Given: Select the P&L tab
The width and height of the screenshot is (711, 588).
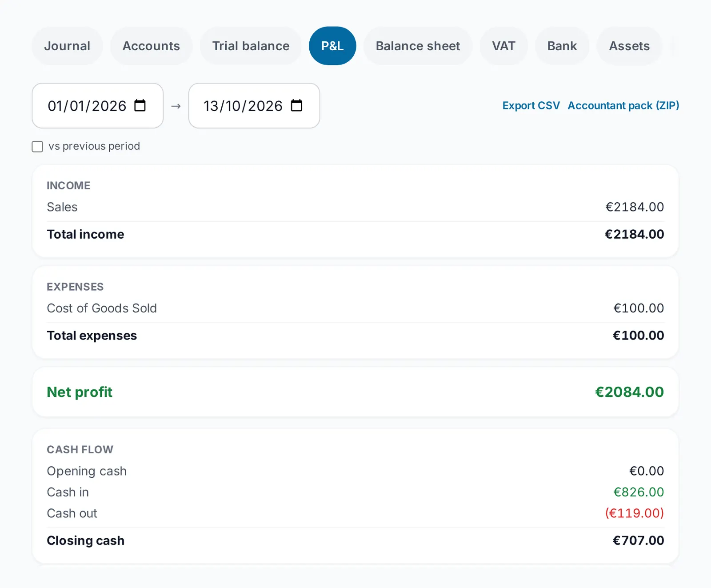Looking at the screenshot, I should [x=332, y=46].
